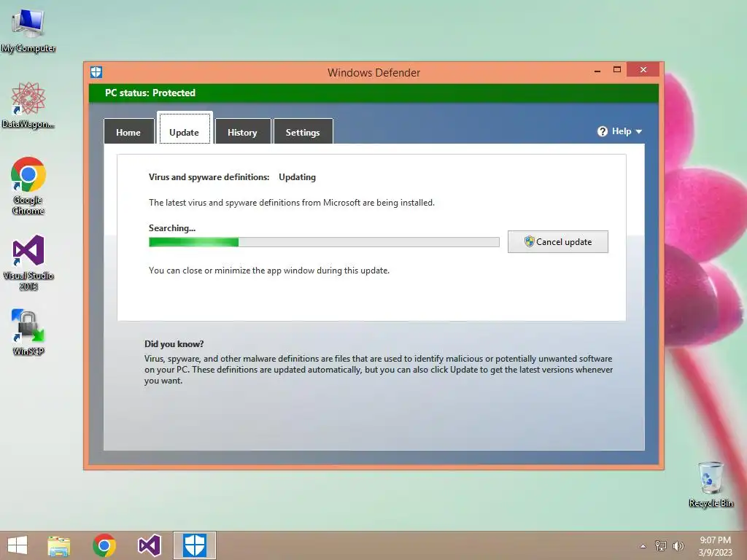Open the Recycle Bin on the desktop
This screenshot has width=747, height=560.
click(x=711, y=484)
